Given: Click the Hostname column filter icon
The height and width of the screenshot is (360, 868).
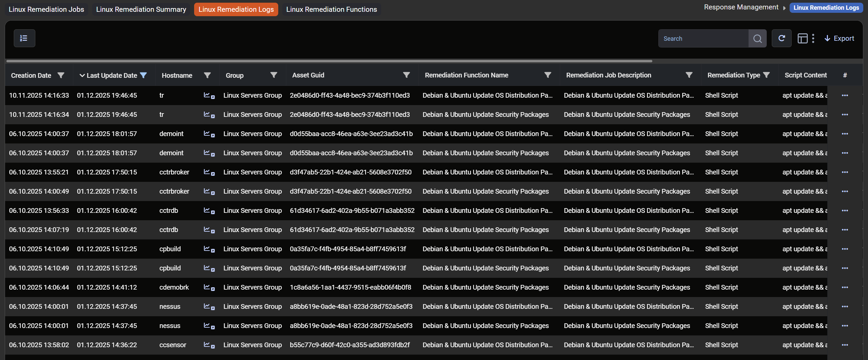Looking at the screenshot, I should (x=207, y=75).
